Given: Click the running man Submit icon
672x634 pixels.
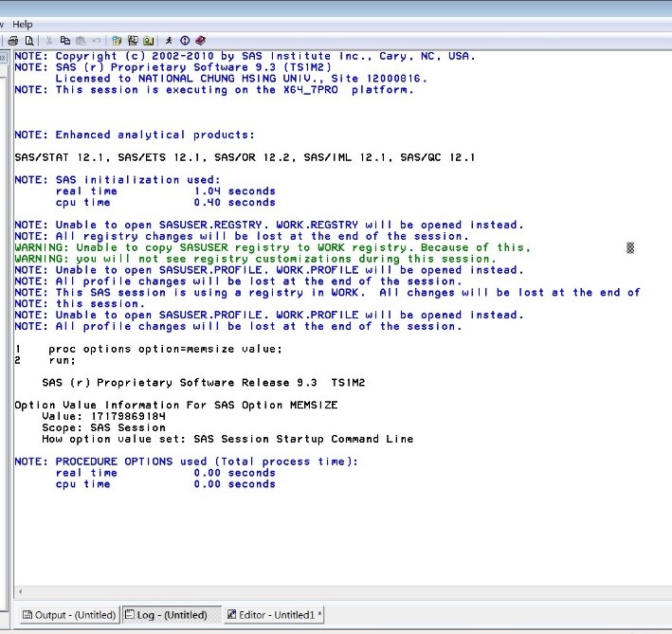Looking at the screenshot, I should coord(169,41).
